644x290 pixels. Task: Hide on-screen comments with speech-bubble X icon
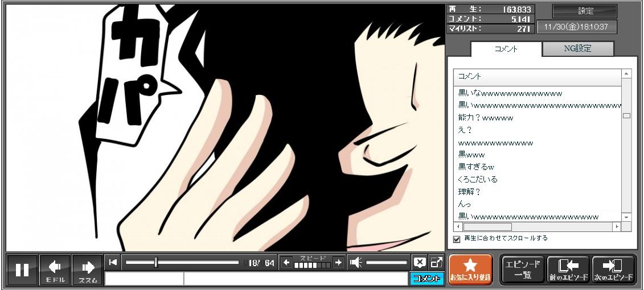[x=420, y=262]
